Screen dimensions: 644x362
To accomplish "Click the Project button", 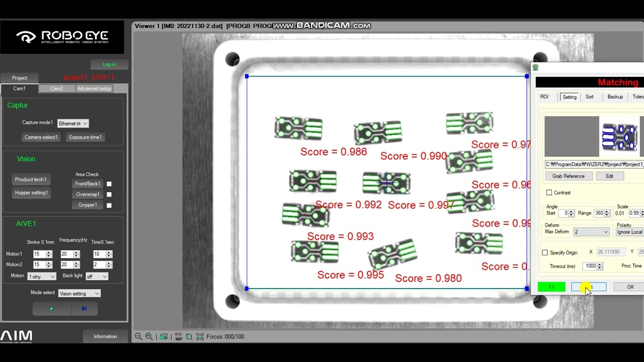I will coord(20,78).
